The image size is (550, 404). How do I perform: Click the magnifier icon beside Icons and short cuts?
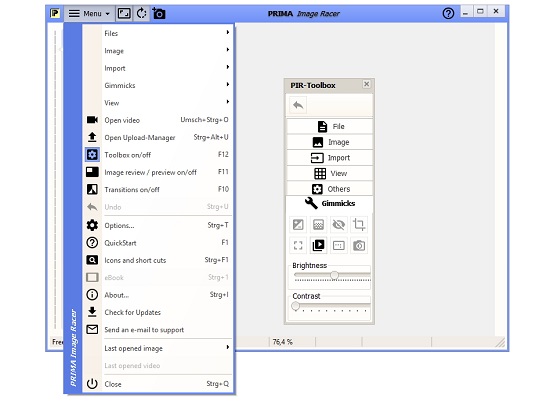coord(92,260)
